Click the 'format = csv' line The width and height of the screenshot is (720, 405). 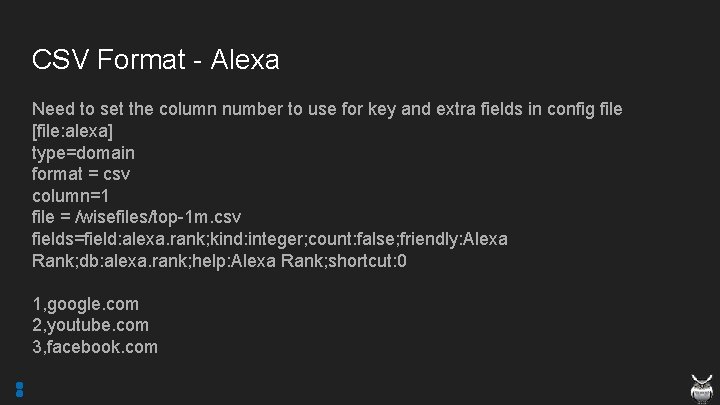(81, 174)
